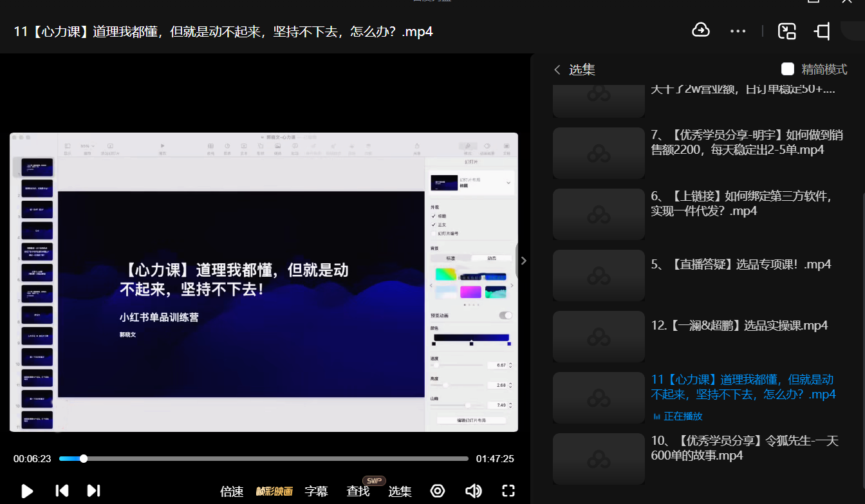
Task: Open the 字幕 subtitles menu
Action: (x=316, y=492)
